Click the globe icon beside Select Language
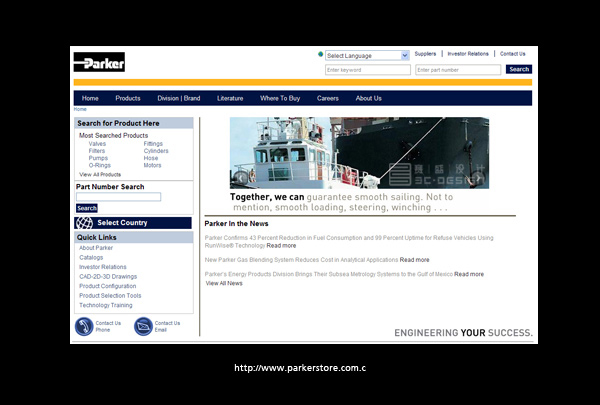The image size is (600, 405). [321, 54]
